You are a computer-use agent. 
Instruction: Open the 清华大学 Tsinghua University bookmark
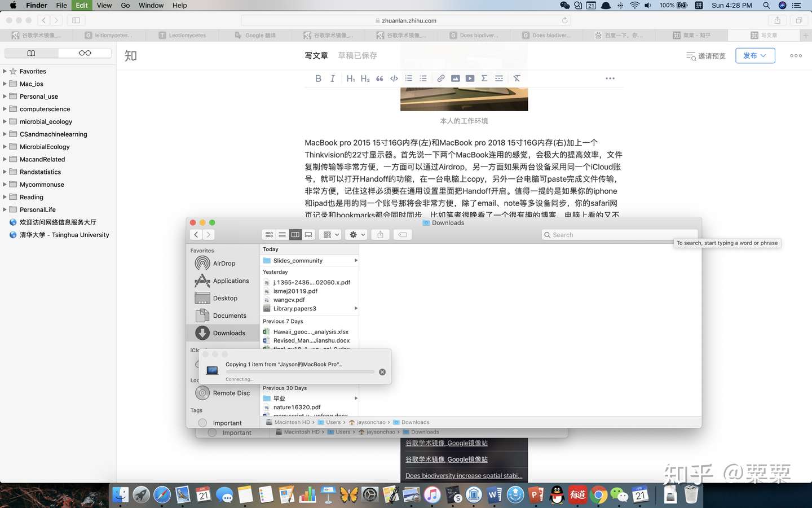(59, 235)
